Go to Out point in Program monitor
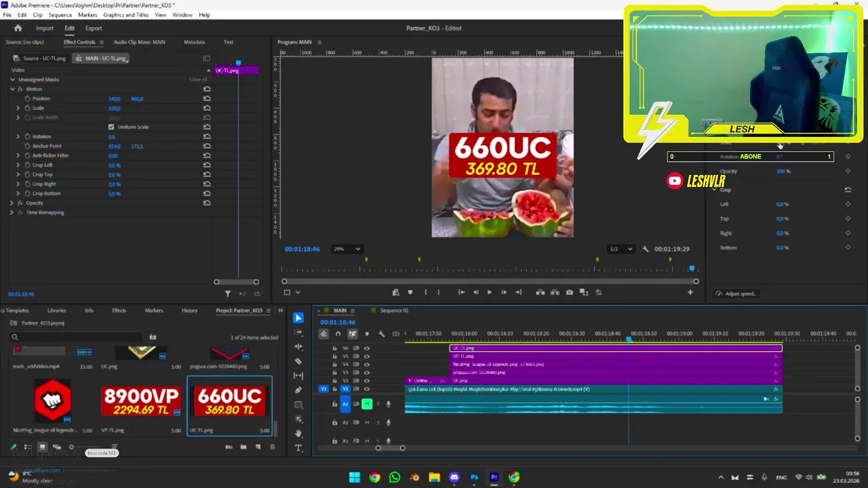The image size is (868, 488). pos(518,292)
